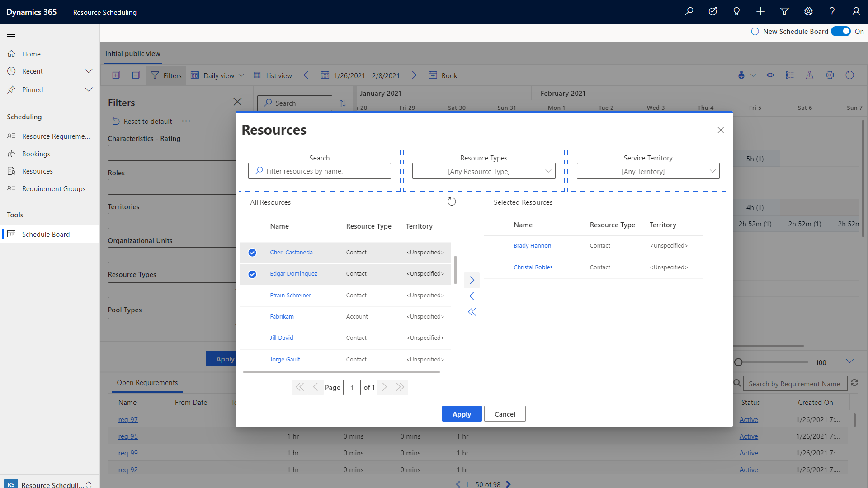This screenshot has width=868, height=488.
Task: Click the settings gear icon in the toolbar
Action: (x=830, y=75)
